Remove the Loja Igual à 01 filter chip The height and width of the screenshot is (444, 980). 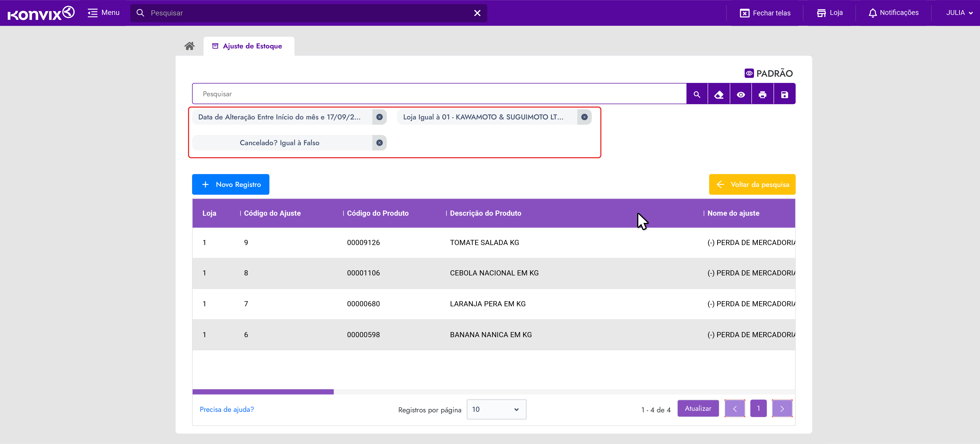point(584,117)
